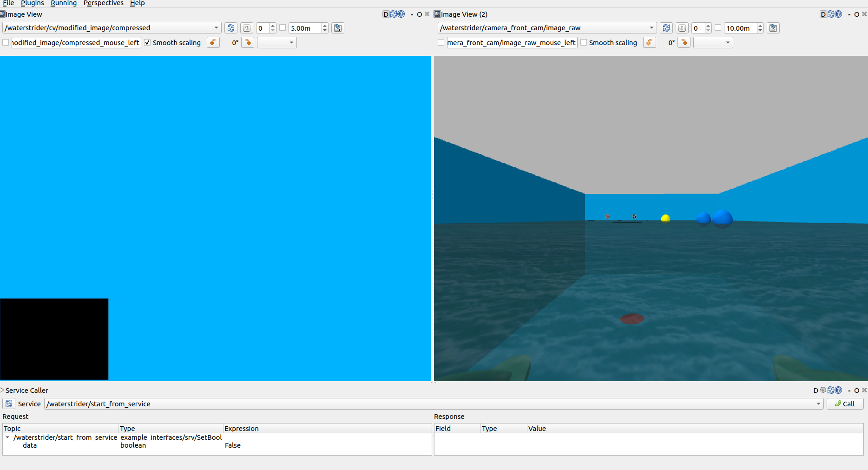Image resolution: width=868 pixels, height=470 pixels.
Task: Click D dock toggle on Service Caller
Action: point(816,391)
